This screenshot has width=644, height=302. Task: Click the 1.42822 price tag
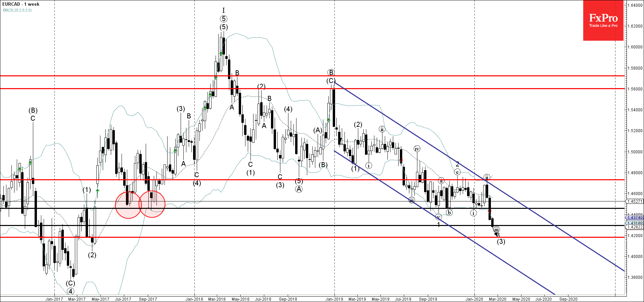point(635,227)
